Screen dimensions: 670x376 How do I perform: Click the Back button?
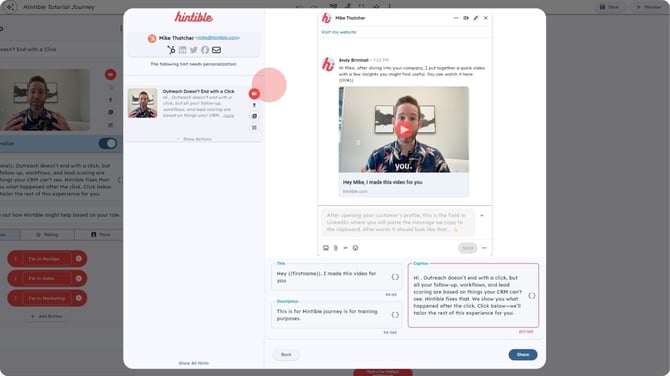point(286,355)
